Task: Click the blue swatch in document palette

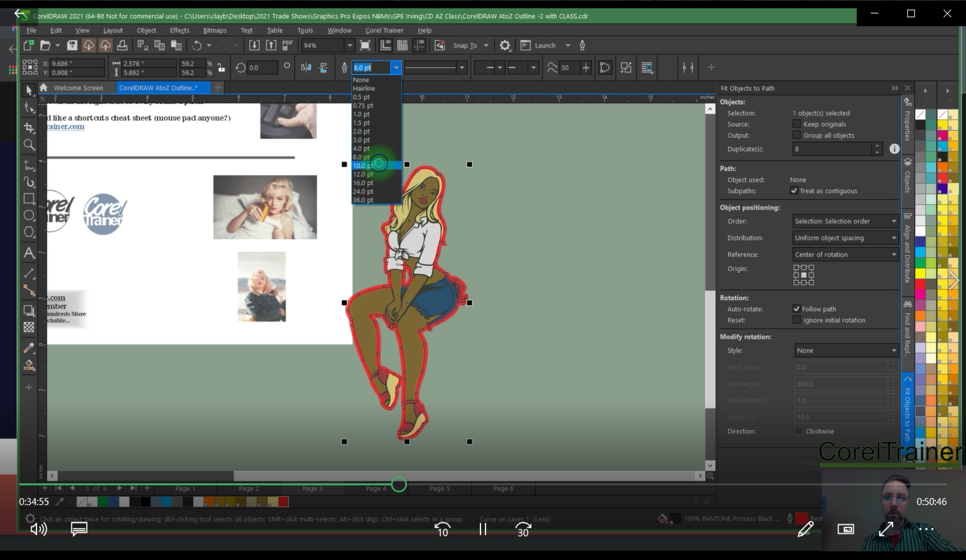Action: click(113, 502)
